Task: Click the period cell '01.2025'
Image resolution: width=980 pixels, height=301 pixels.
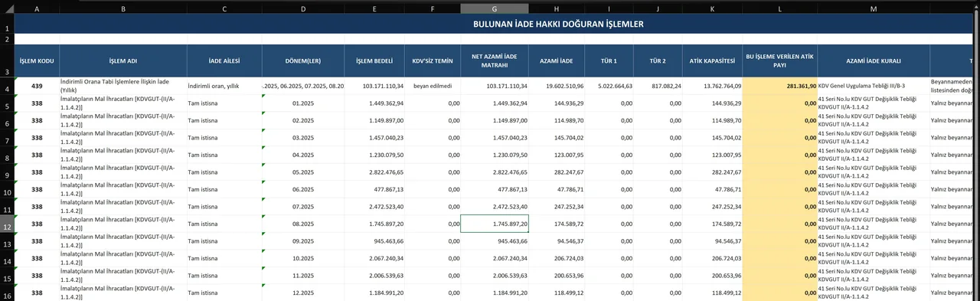Action: 303,103
